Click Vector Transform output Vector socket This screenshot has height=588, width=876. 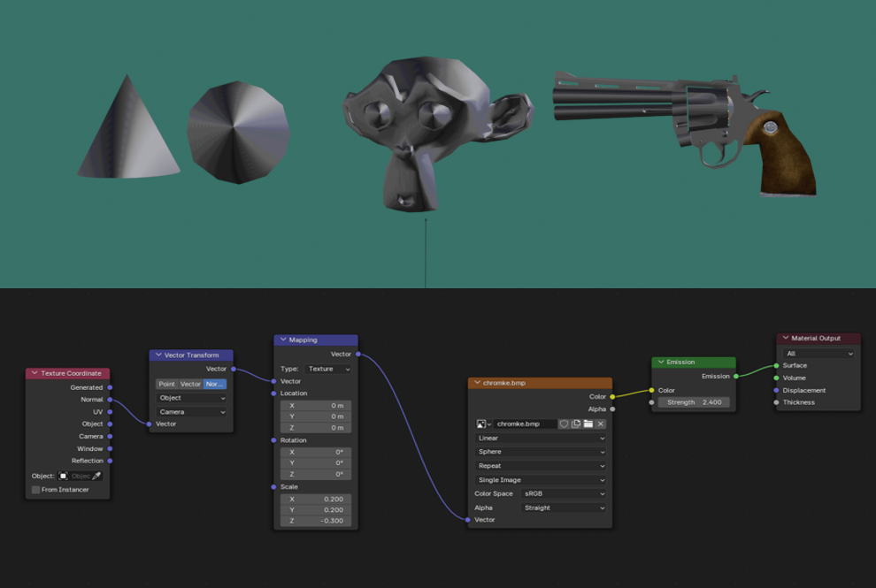234,369
